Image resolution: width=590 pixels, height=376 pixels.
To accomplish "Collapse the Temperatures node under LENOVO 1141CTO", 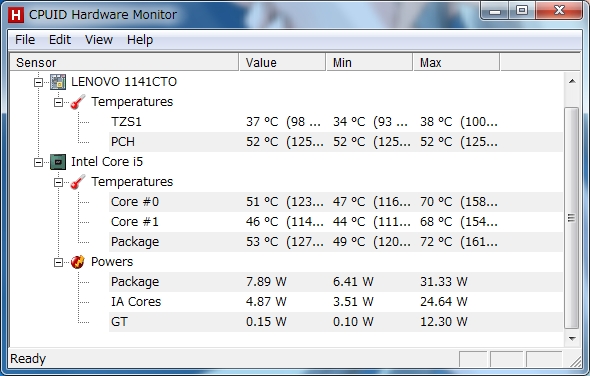I will point(58,102).
